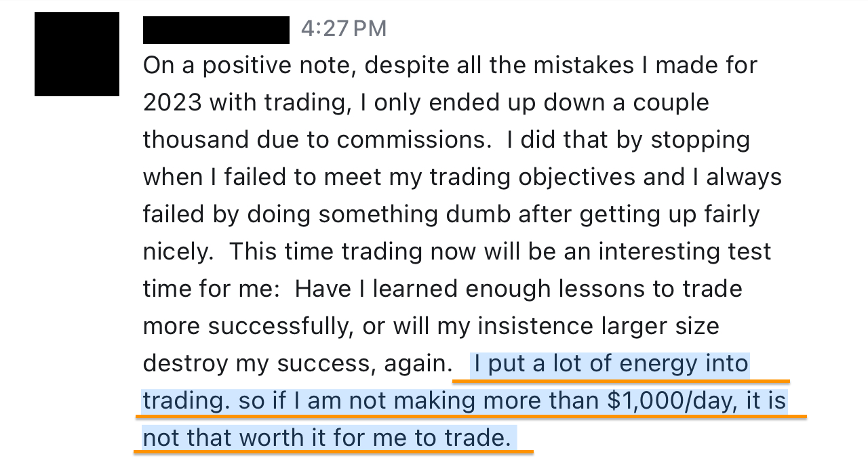Viewport: 868px width, 473px height.
Task: Open the redacted sender name
Action: pos(216,30)
